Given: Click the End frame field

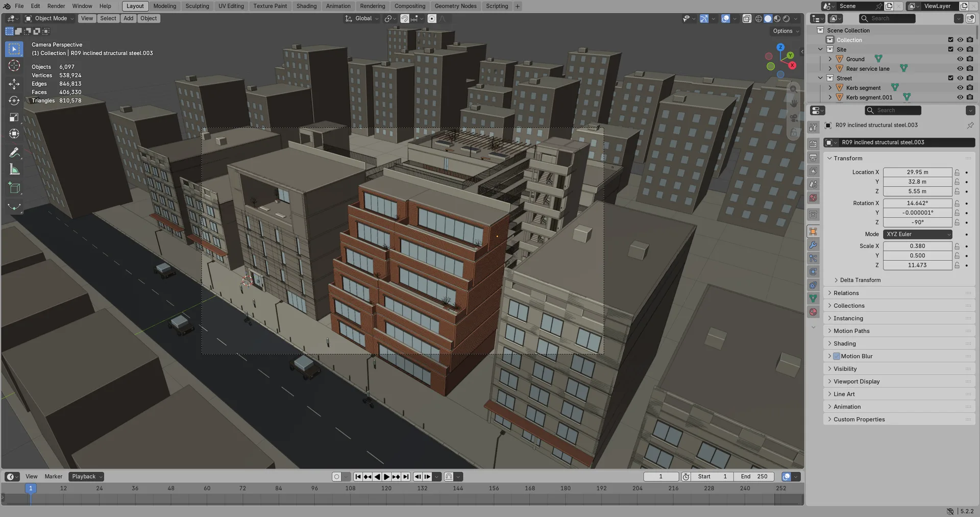Looking at the screenshot, I should (754, 477).
